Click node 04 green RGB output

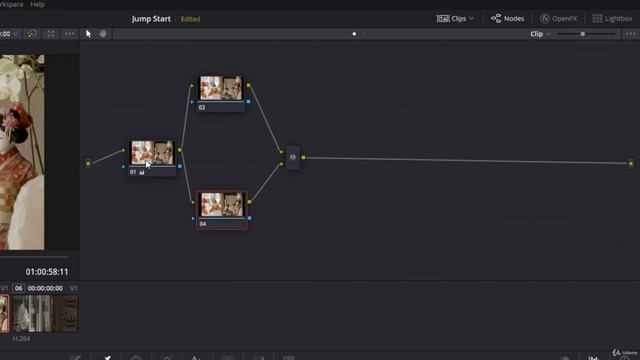(x=249, y=202)
